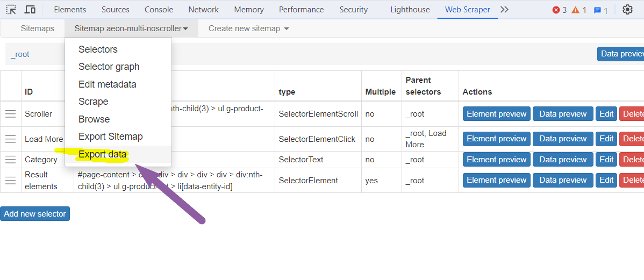Click Edit button for Category selector
The image size is (644, 280).
(x=606, y=160)
